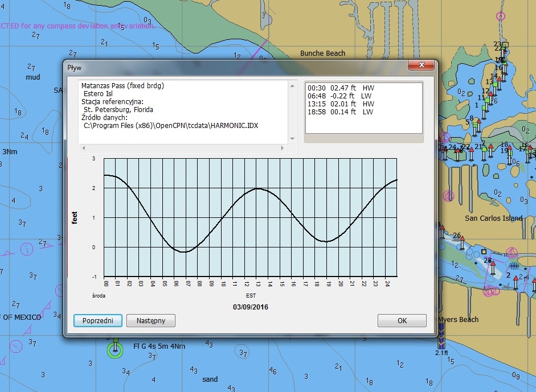Select the purple circled symbol in the Gulf waters
This screenshot has width=536, height=392.
coord(26,249)
